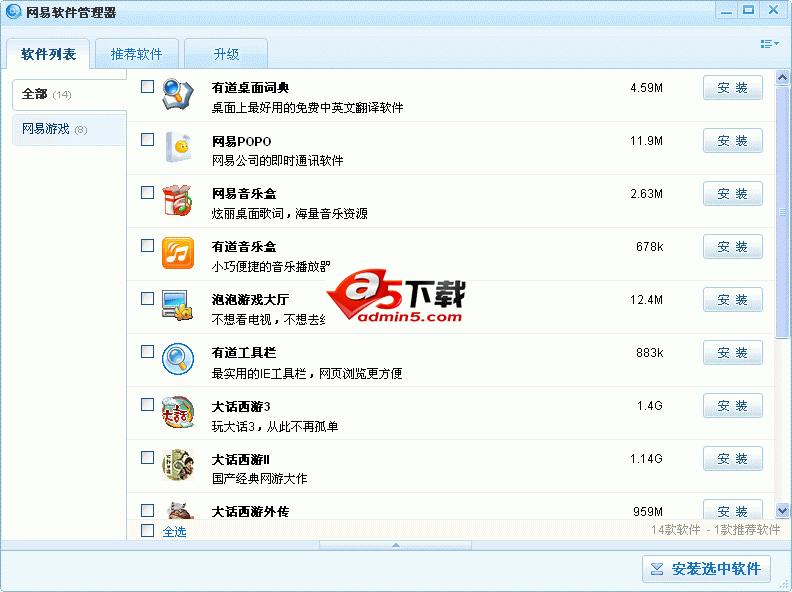Click the 大话西游3 title text
This screenshot has width=792, height=592.
[241, 407]
